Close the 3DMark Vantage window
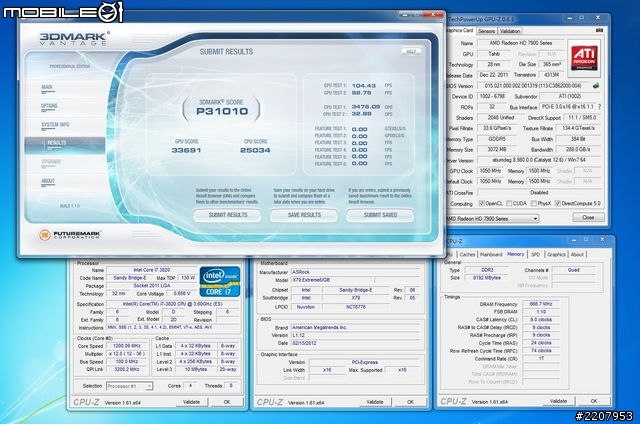The height and width of the screenshot is (424, 640). coord(434,15)
